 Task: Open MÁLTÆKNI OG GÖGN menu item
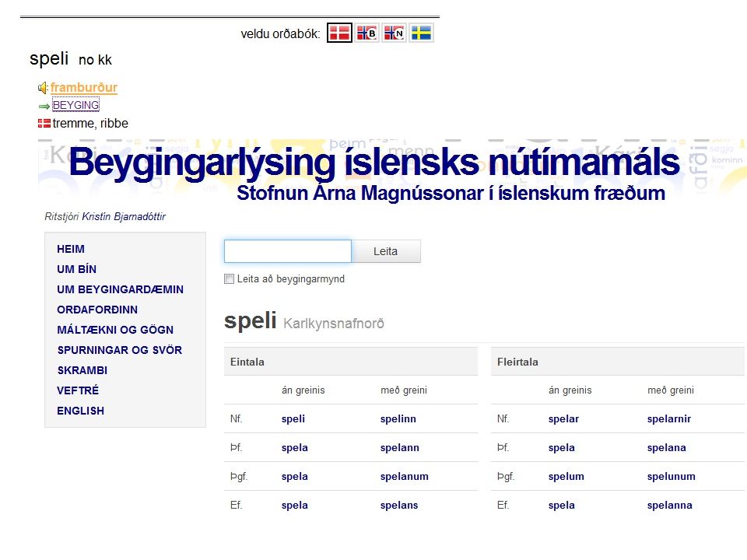[x=115, y=330]
